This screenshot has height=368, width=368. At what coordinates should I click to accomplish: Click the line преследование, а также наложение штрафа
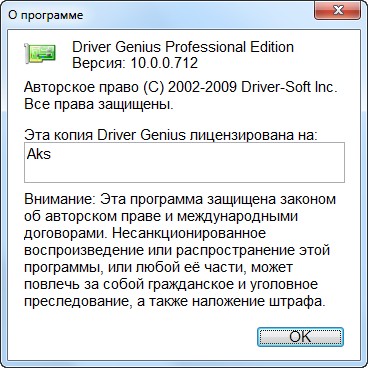click(x=174, y=302)
